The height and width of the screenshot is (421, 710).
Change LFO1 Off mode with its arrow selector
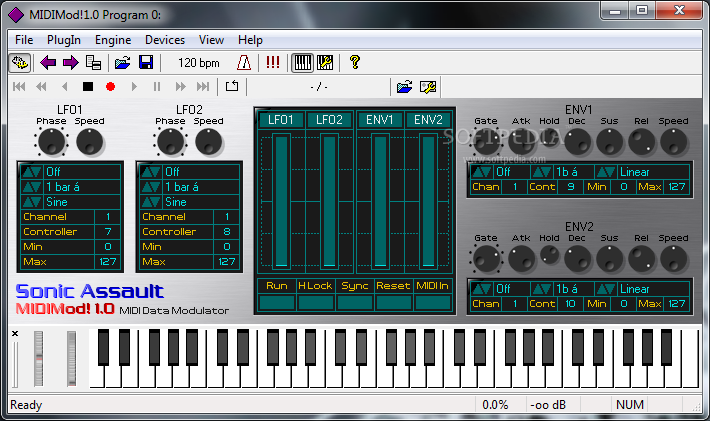point(32,172)
